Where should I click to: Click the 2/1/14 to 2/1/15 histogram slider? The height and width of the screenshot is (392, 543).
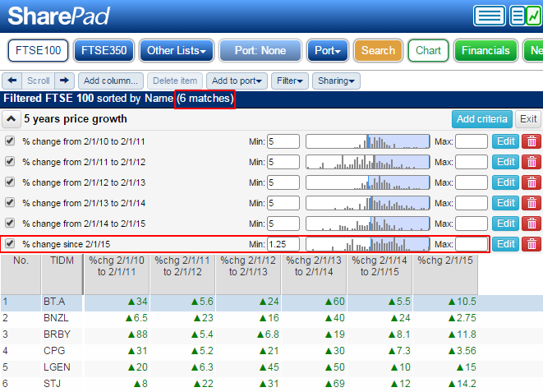(368, 224)
